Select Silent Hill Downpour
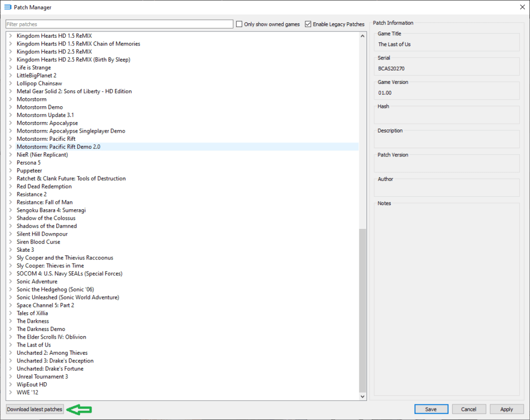Screen dimensions: 530x420 point(42,234)
